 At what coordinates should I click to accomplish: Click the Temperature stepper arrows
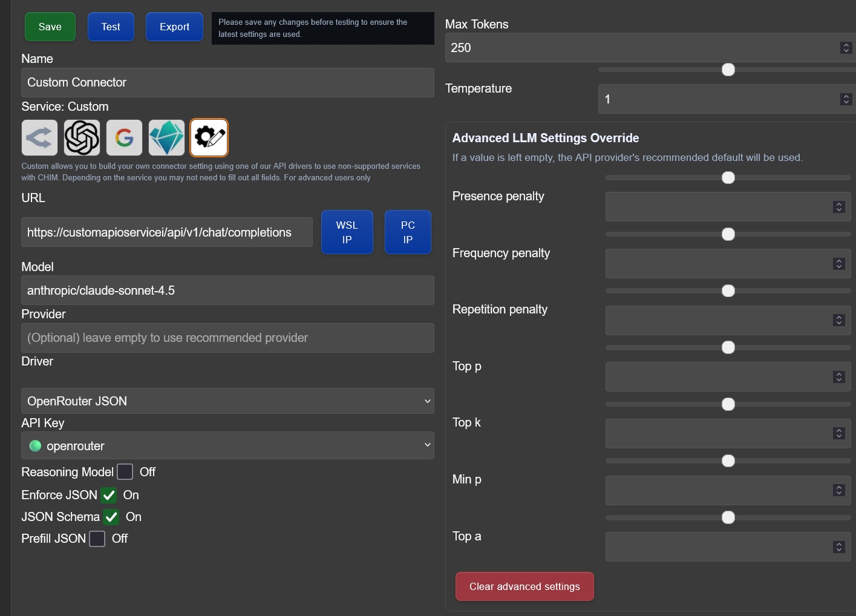(x=846, y=99)
